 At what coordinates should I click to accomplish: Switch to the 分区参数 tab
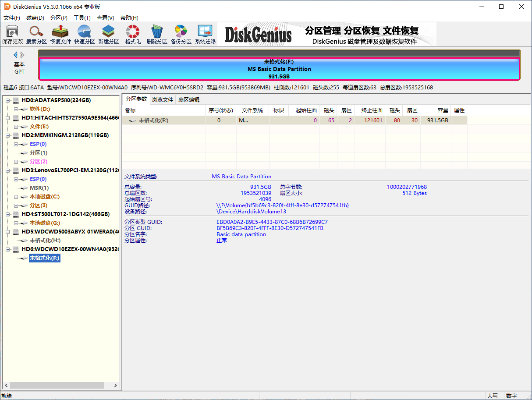tap(136, 99)
